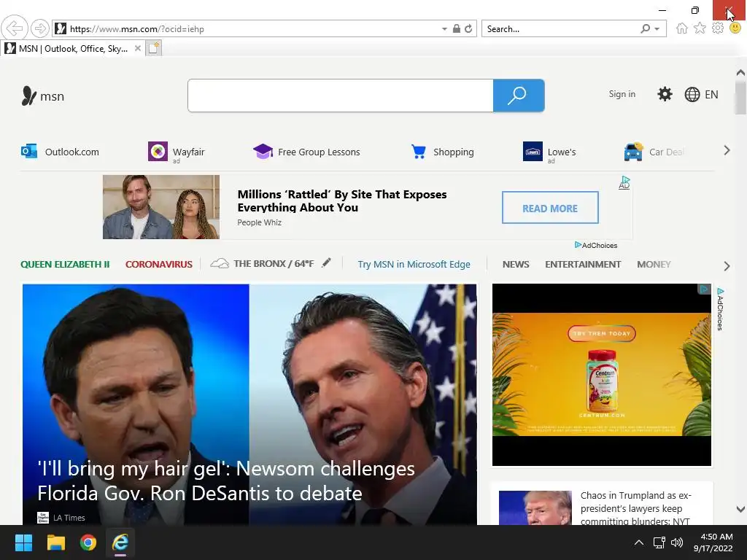Click the Refresh icon in address bar

tap(468, 28)
